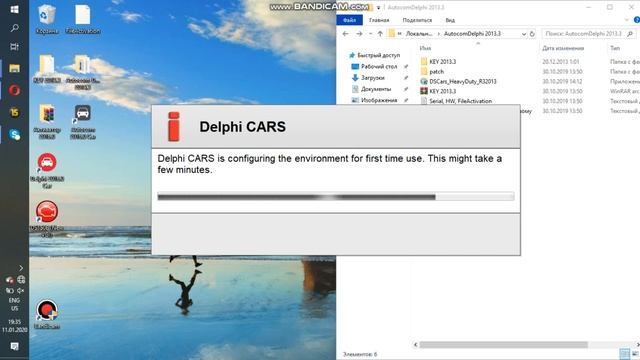Select the colorful books archive icon on the desktop

(x=47, y=122)
